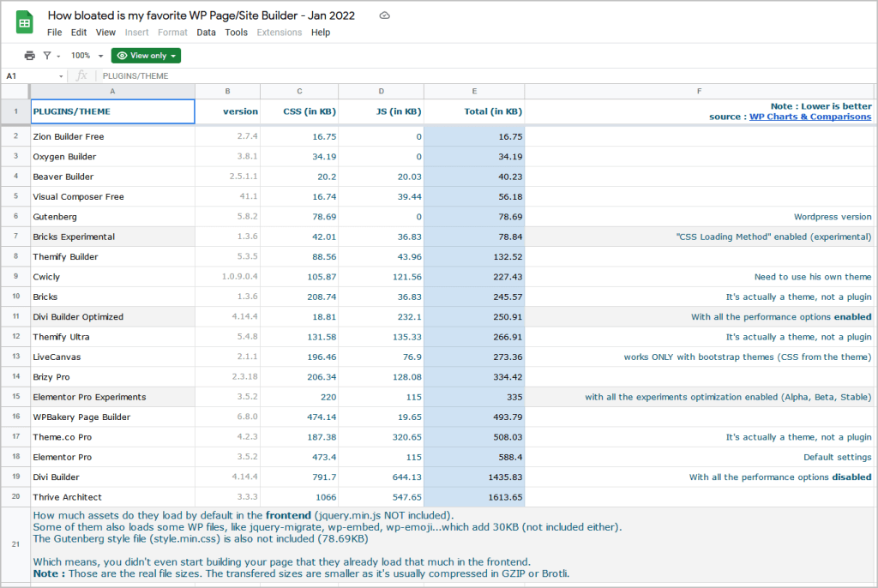This screenshot has width=878, height=588.
Task: Select the Zion Builder Free cell
Action: click(112, 136)
